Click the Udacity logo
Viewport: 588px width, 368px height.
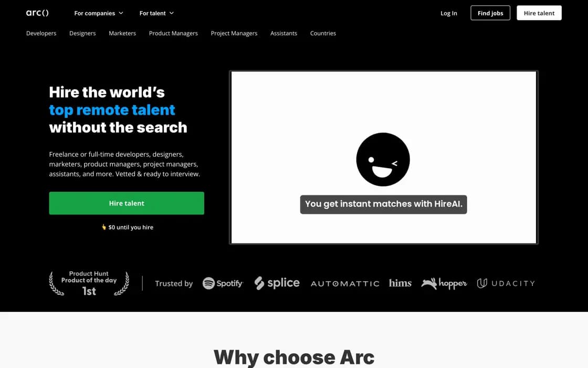(506, 283)
